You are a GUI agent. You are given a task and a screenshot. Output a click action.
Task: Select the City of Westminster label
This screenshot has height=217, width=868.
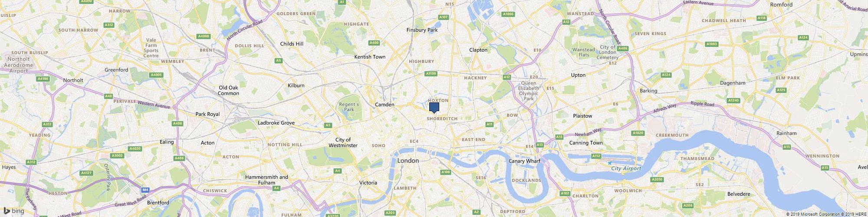point(346,142)
